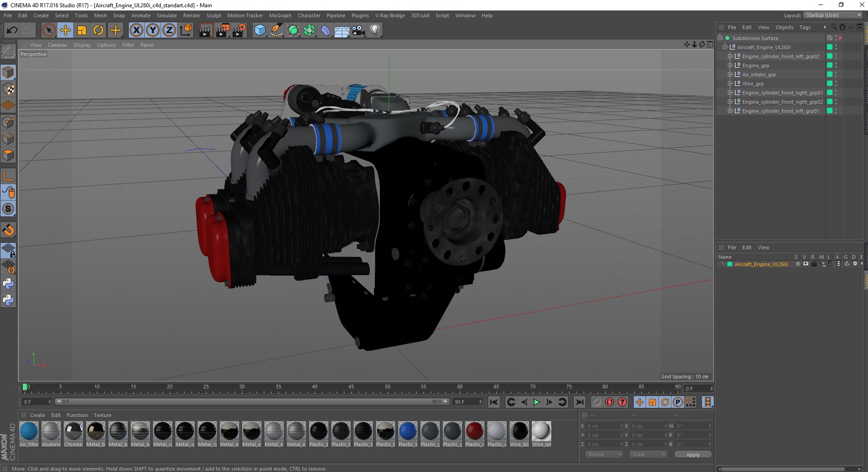Disable the Subdivision Surface red X

click(x=841, y=38)
